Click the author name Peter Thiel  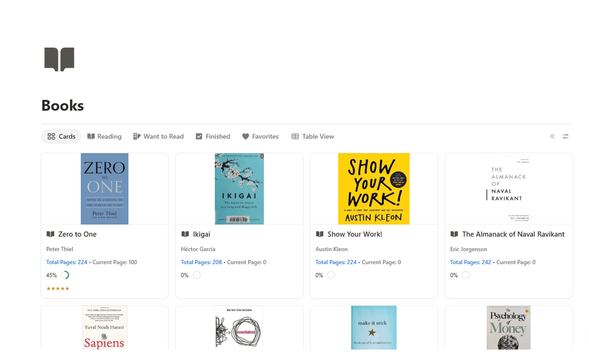click(x=60, y=249)
